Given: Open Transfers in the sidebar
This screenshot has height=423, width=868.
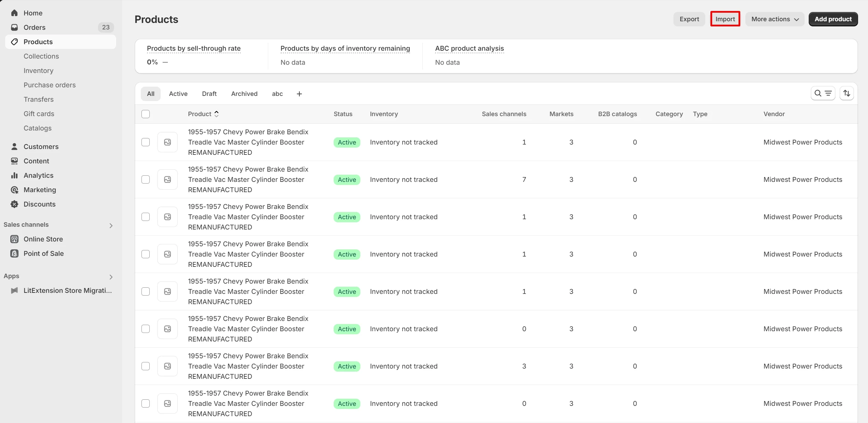Looking at the screenshot, I should click(39, 99).
